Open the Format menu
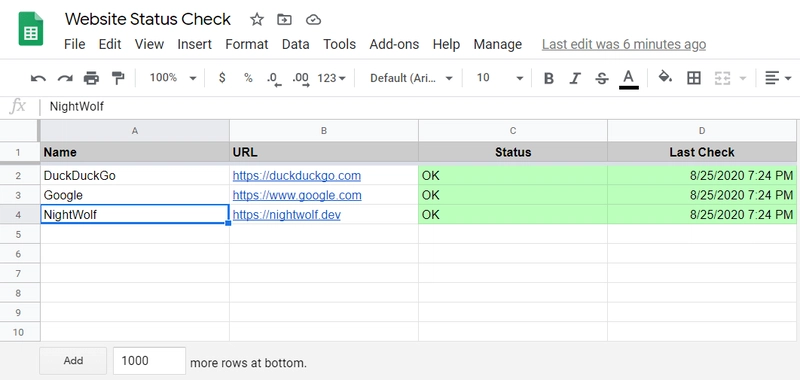The width and height of the screenshot is (800, 380). (x=247, y=44)
